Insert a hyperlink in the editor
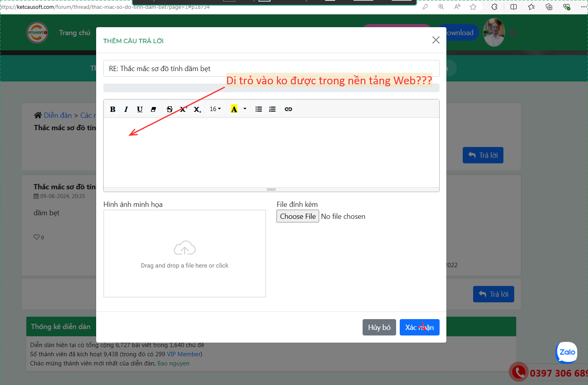588x385 pixels. coord(288,109)
